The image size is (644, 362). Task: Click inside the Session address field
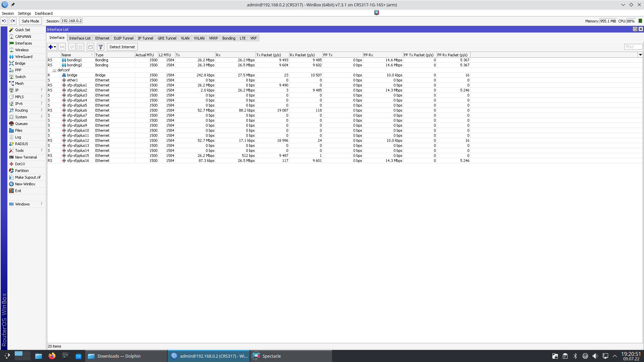click(x=71, y=20)
